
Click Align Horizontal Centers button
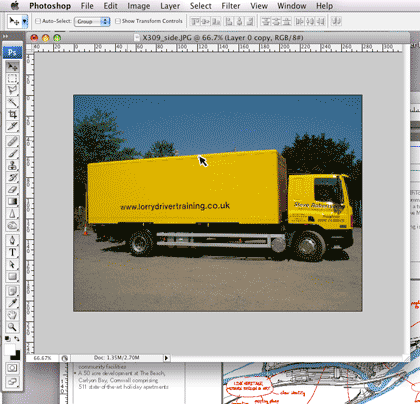point(239,22)
